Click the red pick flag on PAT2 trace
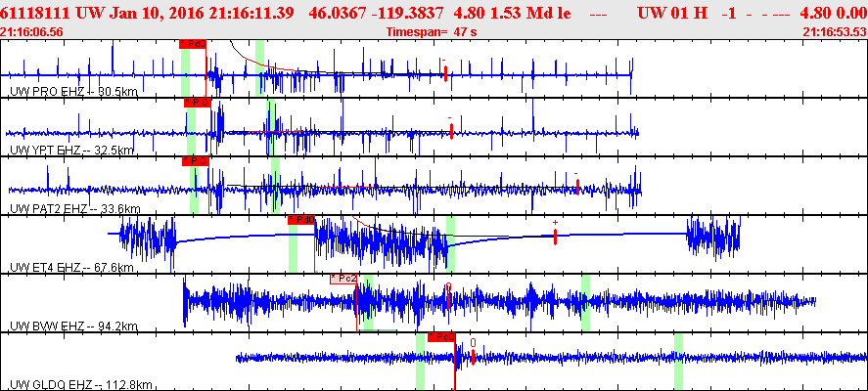The width and height of the screenshot is (868, 391). coord(196,160)
